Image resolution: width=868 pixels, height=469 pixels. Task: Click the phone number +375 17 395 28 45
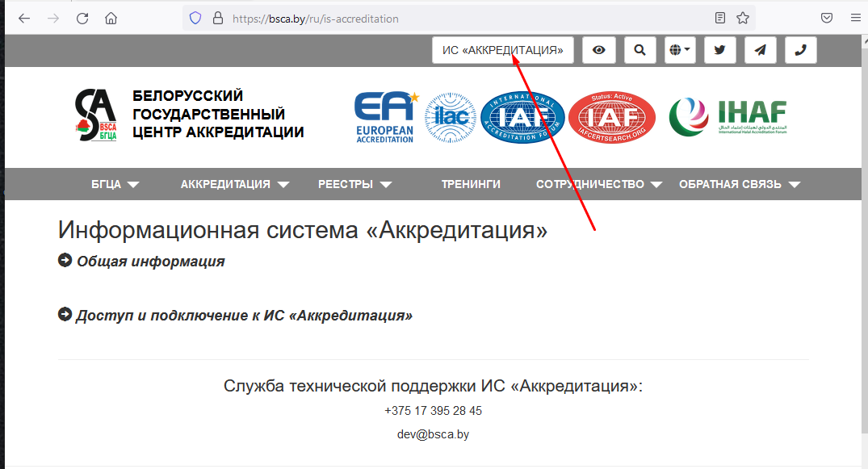tap(433, 411)
